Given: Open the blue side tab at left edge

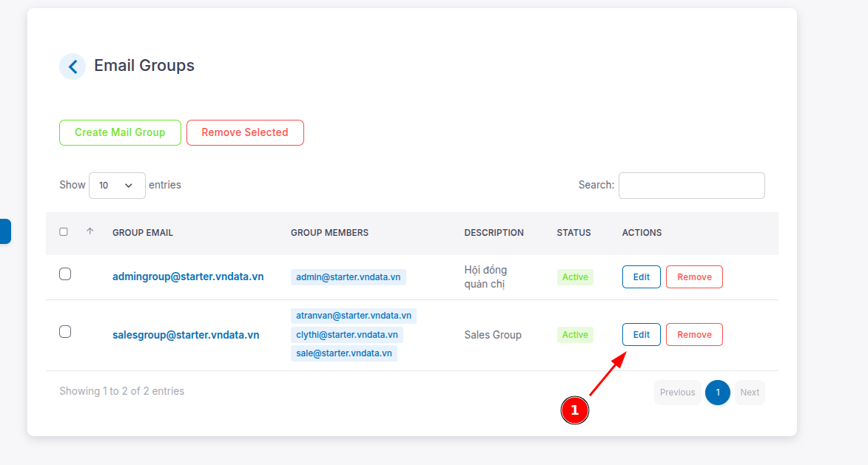Looking at the screenshot, I should tap(5, 231).
